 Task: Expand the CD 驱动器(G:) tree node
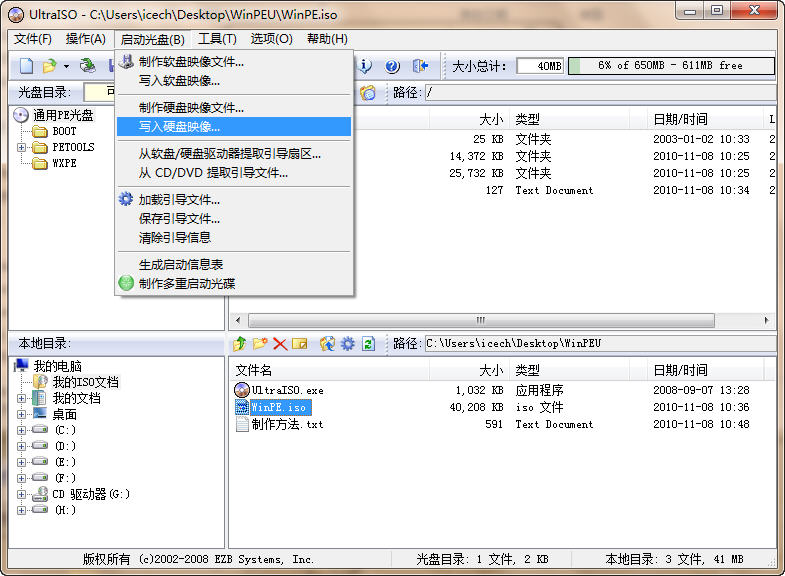[x=22, y=494]
